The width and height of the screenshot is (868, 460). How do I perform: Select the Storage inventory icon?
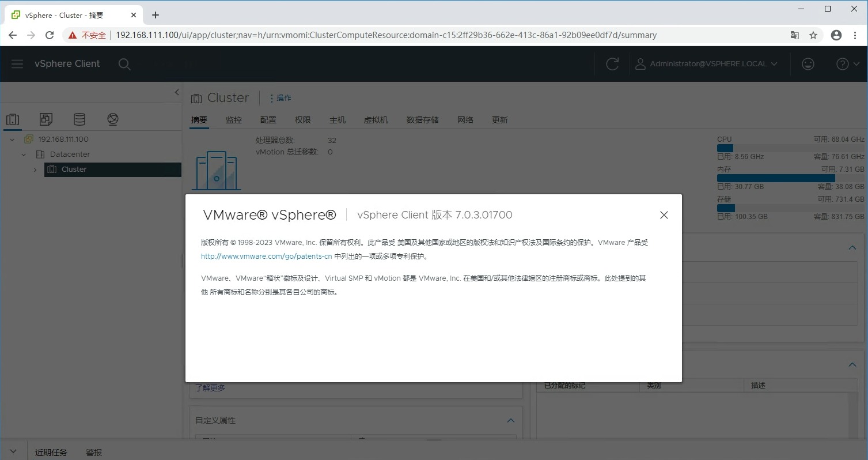tap(79, 119)
